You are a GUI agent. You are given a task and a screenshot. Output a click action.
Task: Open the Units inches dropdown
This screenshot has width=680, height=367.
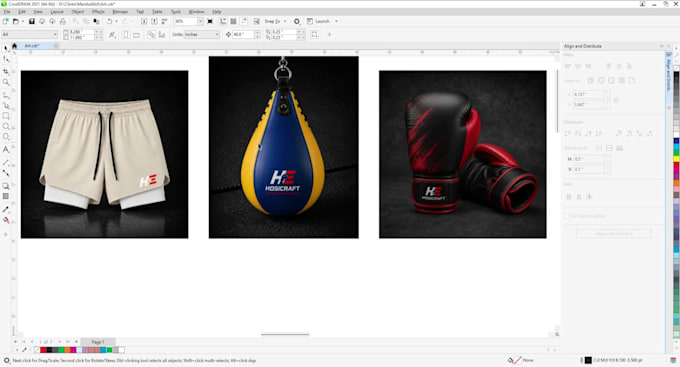(202, 34)
